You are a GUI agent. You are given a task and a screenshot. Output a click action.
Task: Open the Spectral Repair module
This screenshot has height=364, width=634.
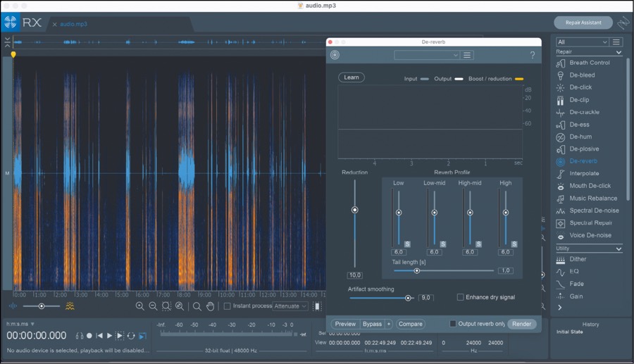tap(584, 222)
